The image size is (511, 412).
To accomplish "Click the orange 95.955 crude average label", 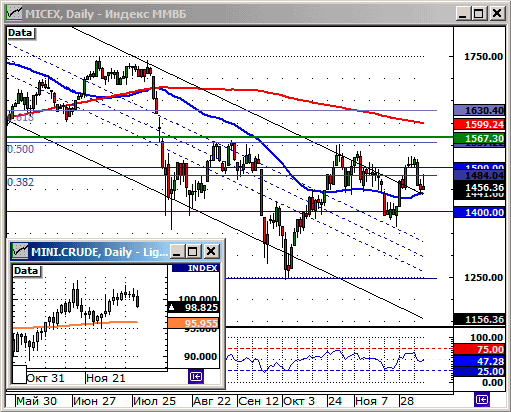I will tap(193, 323).
